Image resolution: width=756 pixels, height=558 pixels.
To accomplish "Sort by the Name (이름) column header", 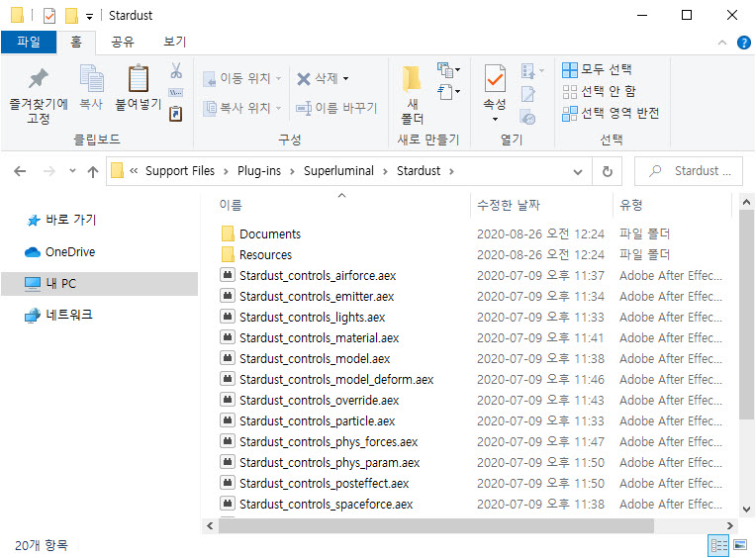I will (231, 205).
